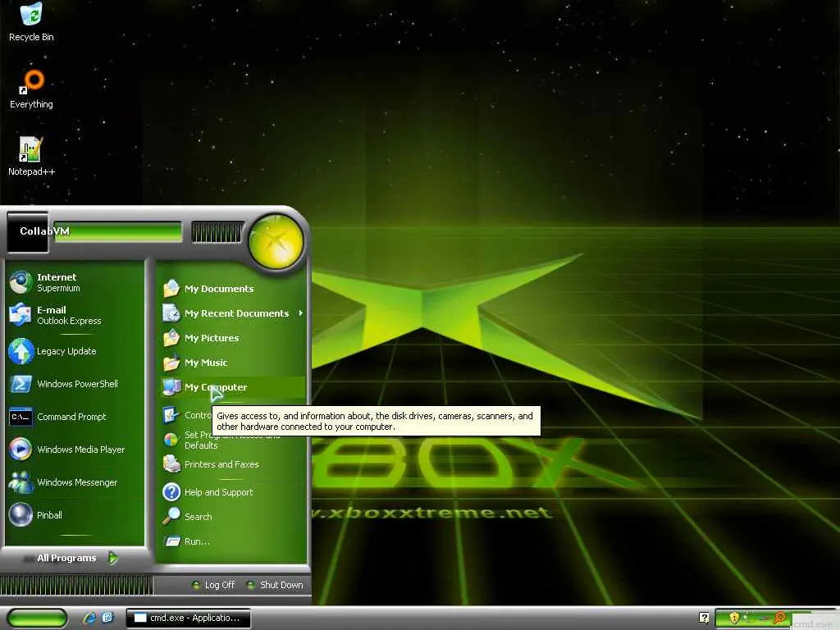This screenshot has height=630, width=840.
Task: Open My Documents folder
Action: click(x=232, y=289)
